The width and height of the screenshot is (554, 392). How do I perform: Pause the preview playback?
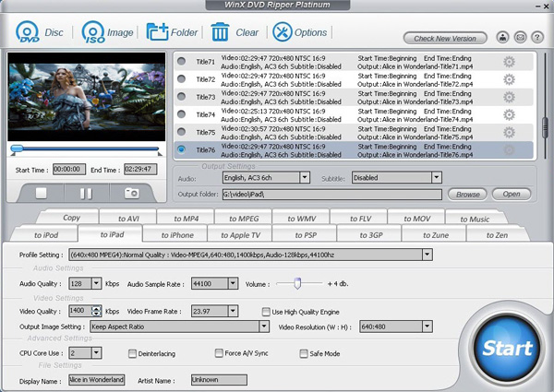point(86,193)
